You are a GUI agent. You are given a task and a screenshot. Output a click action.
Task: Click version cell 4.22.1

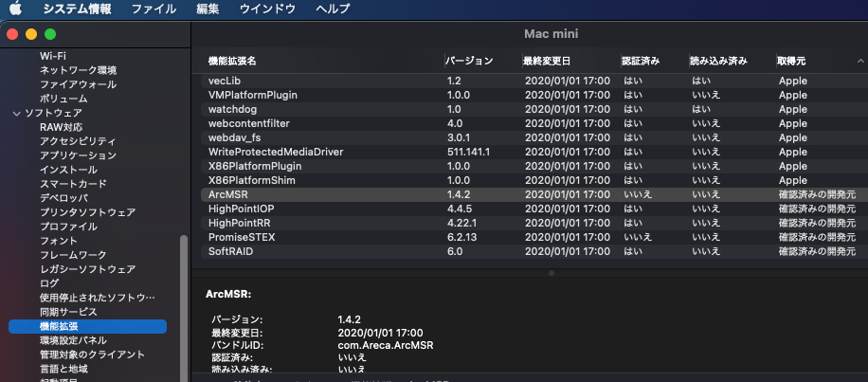tap(461, 223)
